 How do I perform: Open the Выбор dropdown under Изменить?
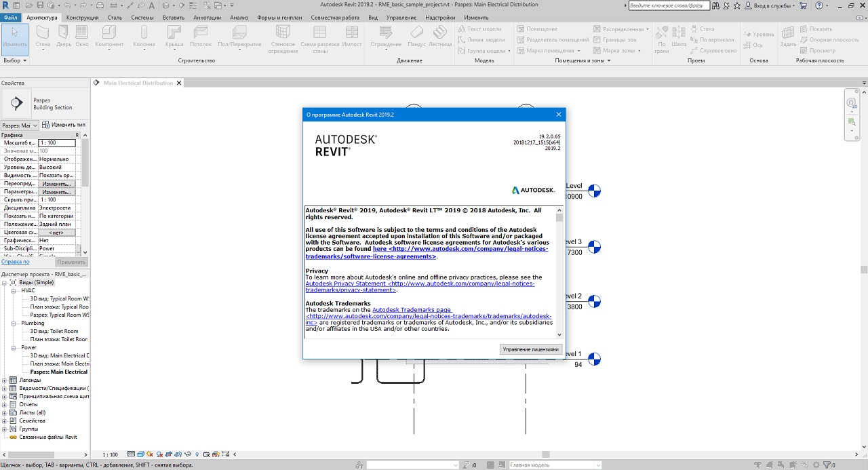pos(15,60)
